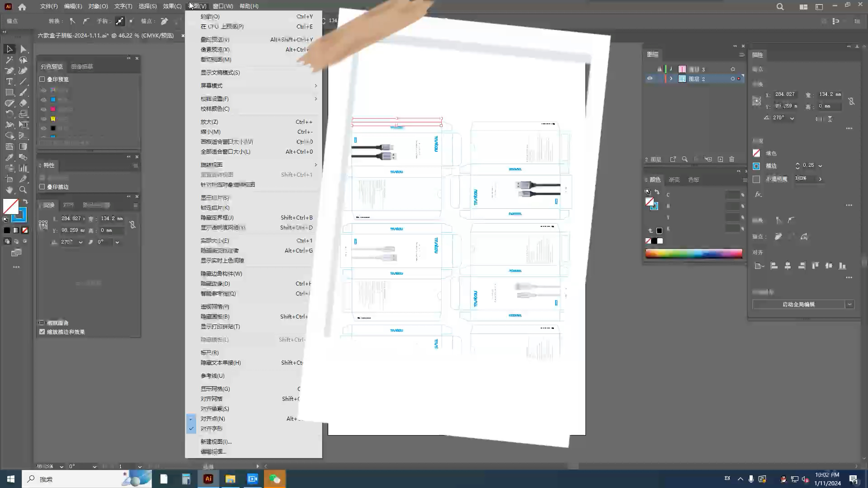
Task: Select the Type tool
Action: (9, 82)
